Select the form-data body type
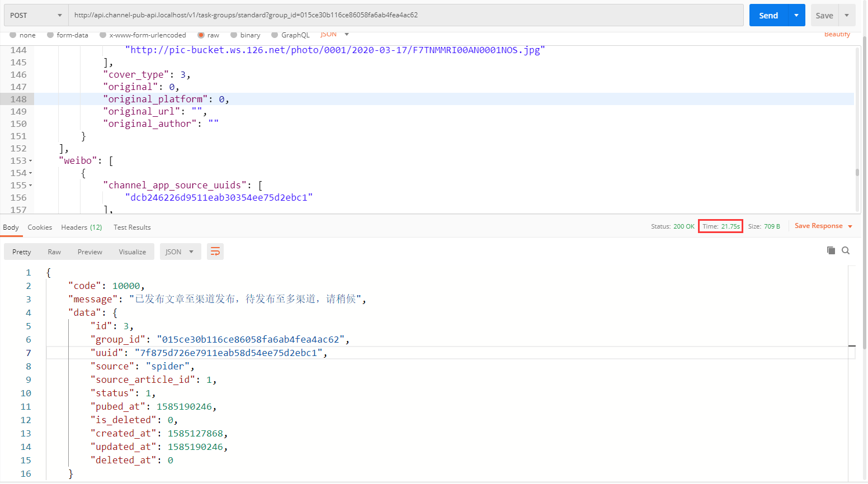 [x=51, y=35]
